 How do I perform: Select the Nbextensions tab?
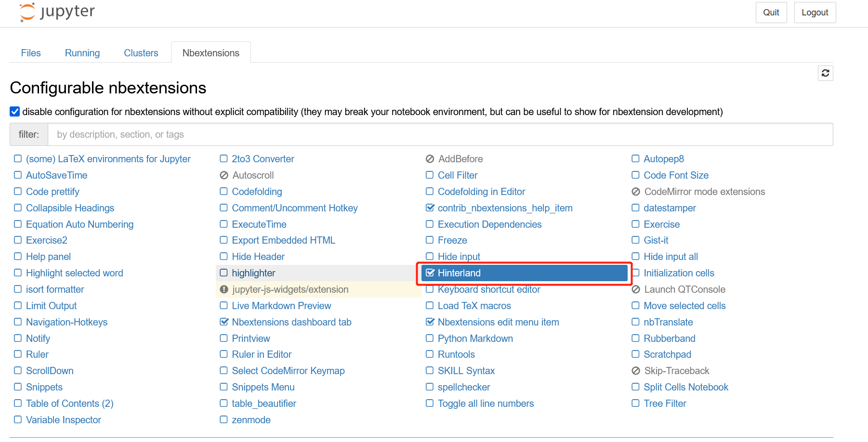point(211,53)
